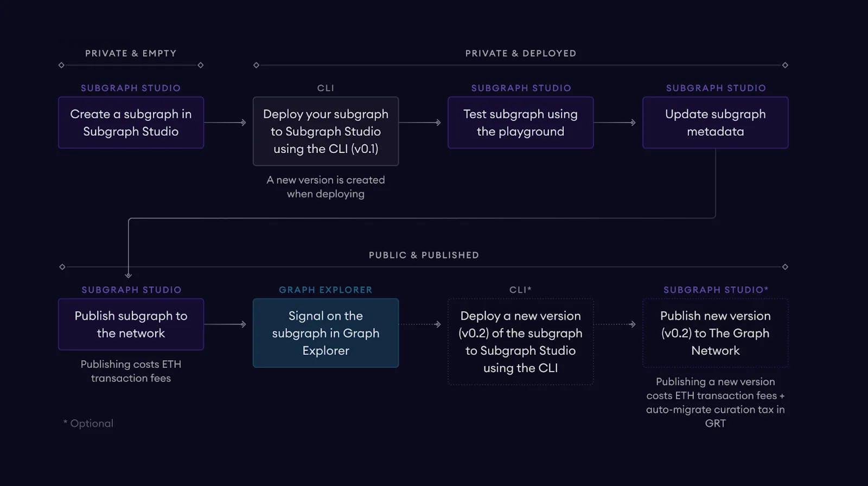868x486 pixels.
Task: Click the GRAPH EXPLORER heading label
Action: (x=325, y=290)
